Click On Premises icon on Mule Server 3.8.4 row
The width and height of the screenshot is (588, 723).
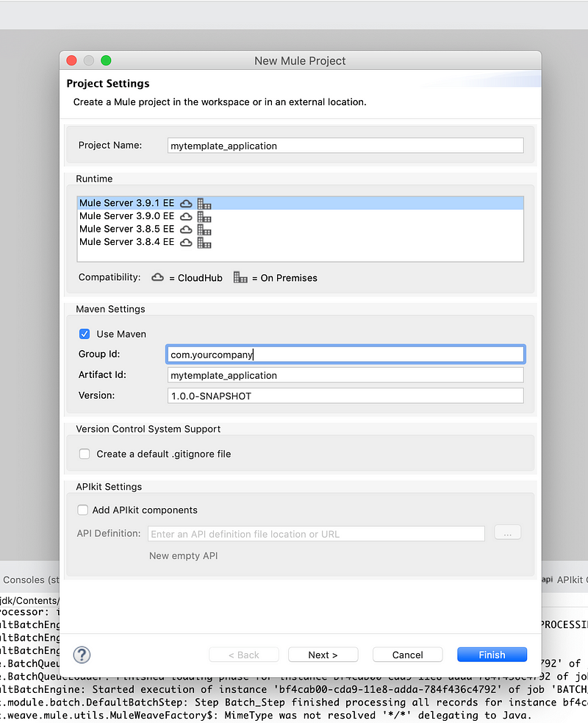pos(204,242)
